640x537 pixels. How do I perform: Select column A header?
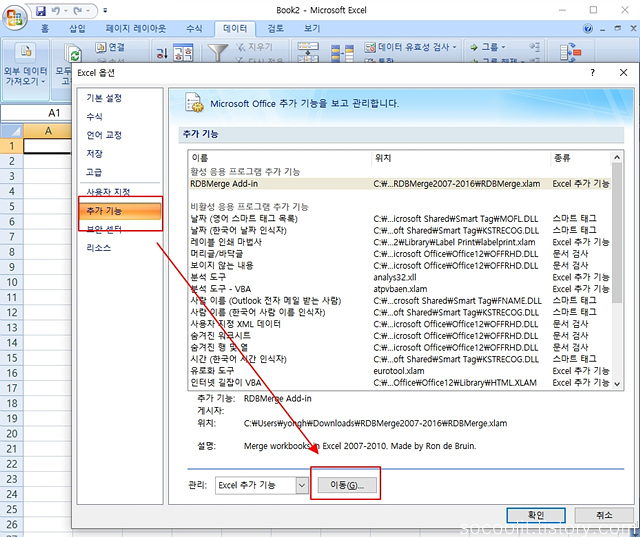click(48, 131)
